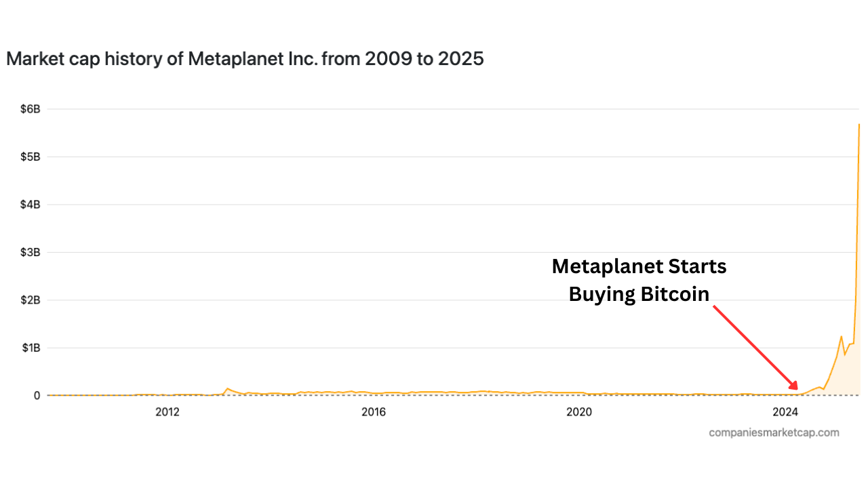Click the 2020 x-axis year label
Image resolution: width=868 pixels, height=488 pixels.
pos(579,412)
